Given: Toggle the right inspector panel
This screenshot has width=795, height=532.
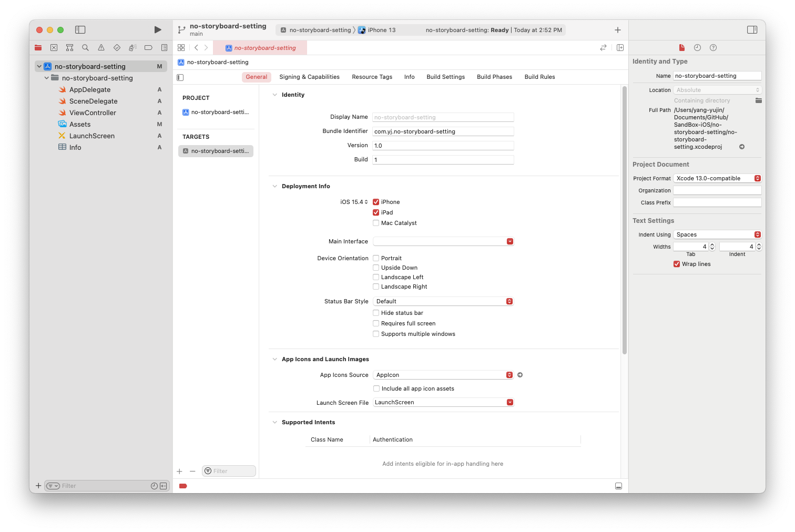Looking at the screenshot, I should coord(752,30).
